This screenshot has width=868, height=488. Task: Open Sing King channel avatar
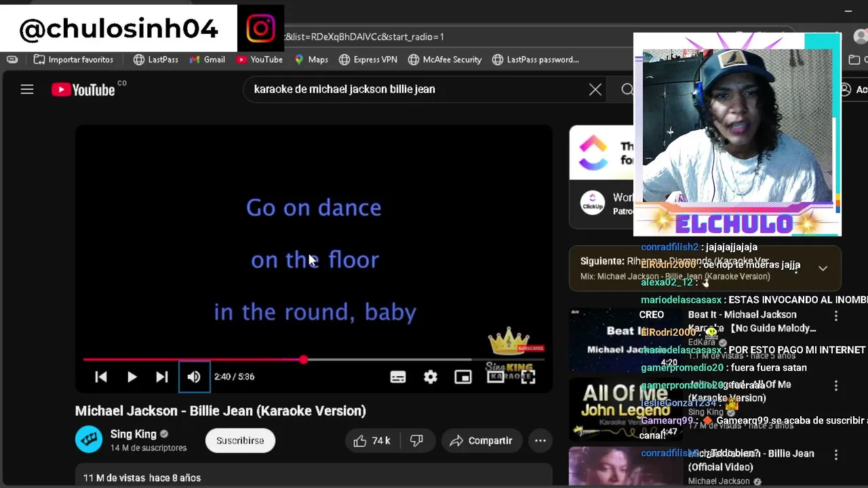point(89,440)
